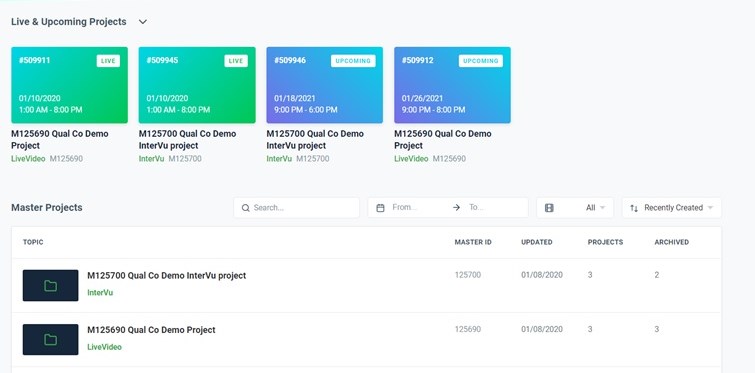The image size is (755, 373).
Task: Click the LIVE badge on #509945
Action: pyautogui.click(x=236, y=61)
